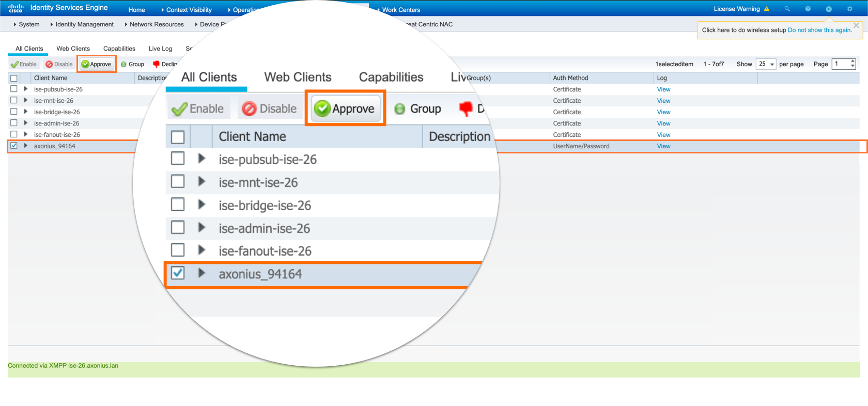Click the red thumbs-down Decline icon in unmagnified toolbar
Viewport: 868px width, 406px height.
point(156,65)
